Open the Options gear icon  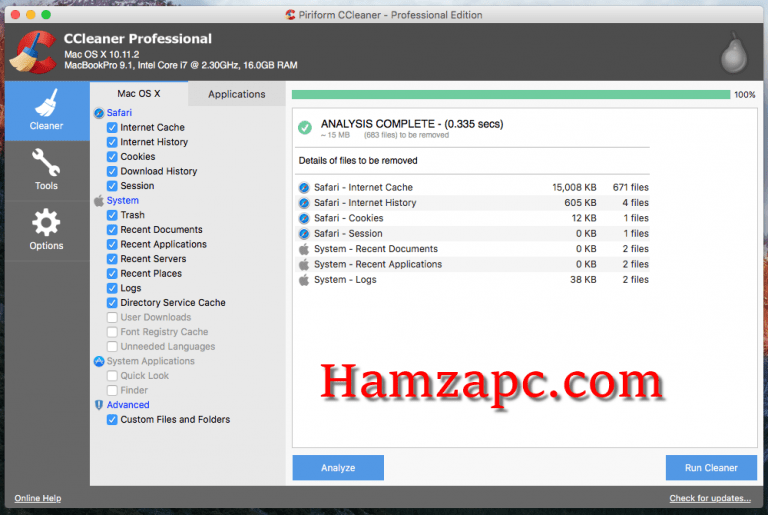(x=46, y=222)
